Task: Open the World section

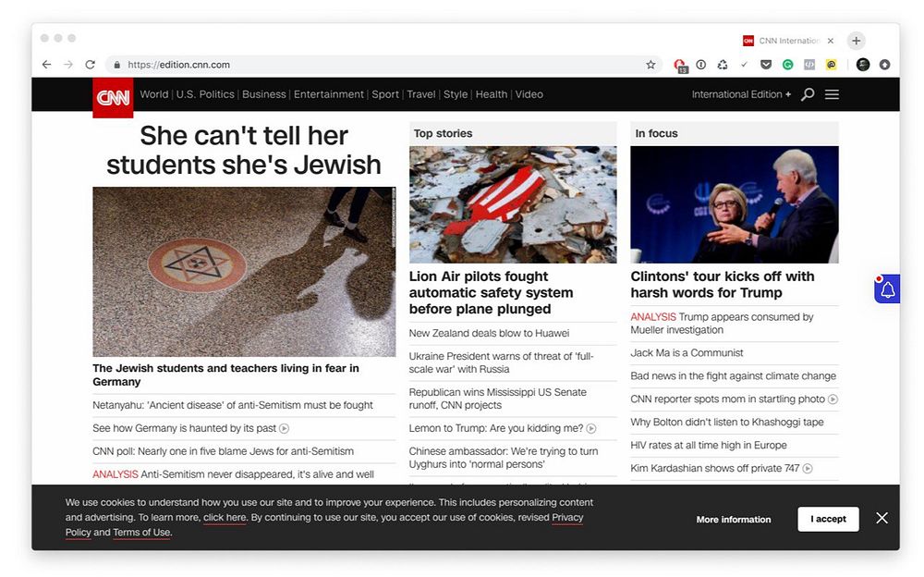Action: click(x=153, y=94)
